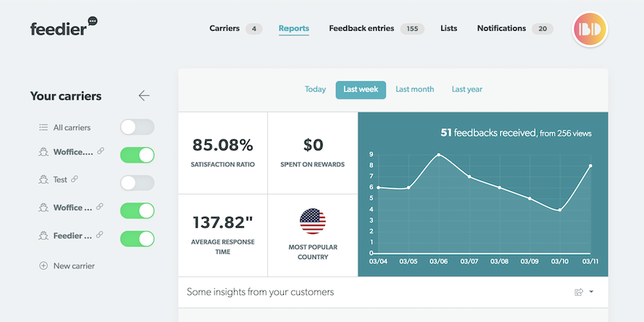Click the feedier logo
Screen dimensions: 644x322
point(64,26)
